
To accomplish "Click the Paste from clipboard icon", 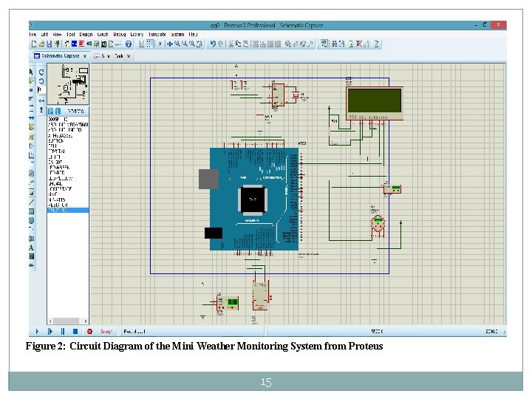I will [246, 44].
